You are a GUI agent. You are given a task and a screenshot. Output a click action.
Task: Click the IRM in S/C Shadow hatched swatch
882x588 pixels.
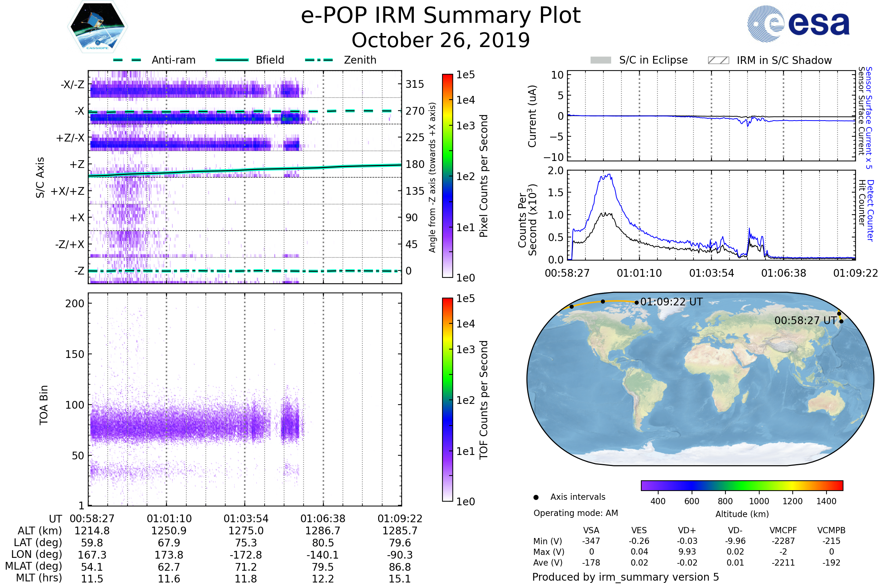[x=718, y=60]
